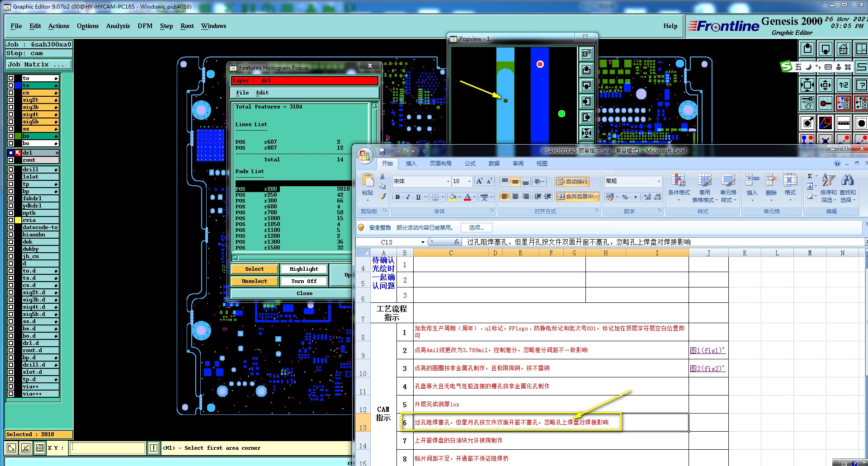Screen dimensions: 868x466
Task: Click the Conditional Formatting icon
Action: pos(678,180)
